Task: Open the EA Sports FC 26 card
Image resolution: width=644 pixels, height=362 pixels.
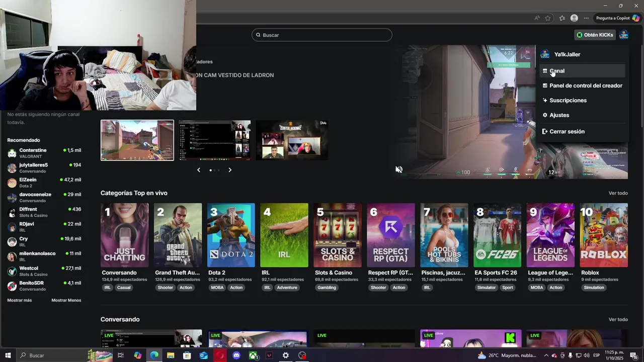Action: pos(498,235)
